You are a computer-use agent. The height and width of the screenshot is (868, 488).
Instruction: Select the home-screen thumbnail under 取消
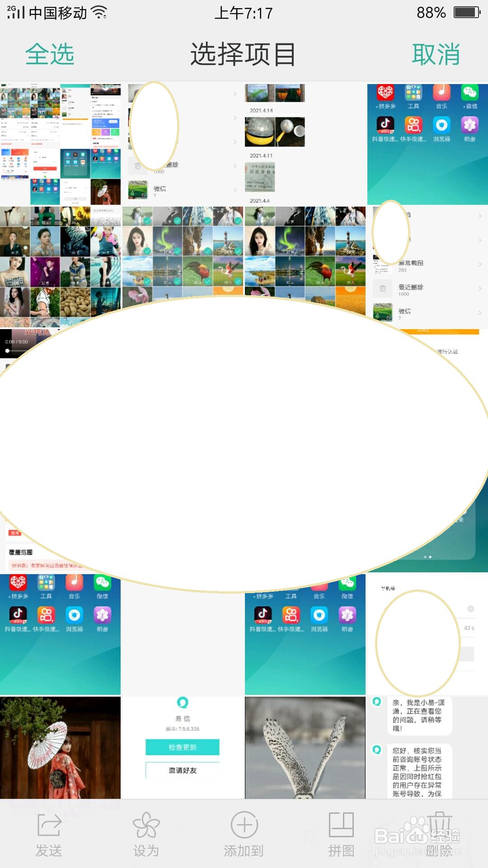coord(427,144)
